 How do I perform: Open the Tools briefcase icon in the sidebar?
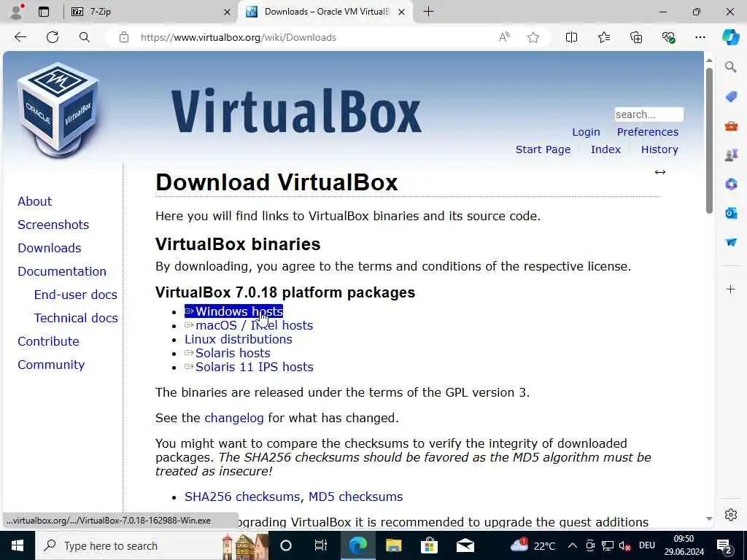[x=731, y=126]
